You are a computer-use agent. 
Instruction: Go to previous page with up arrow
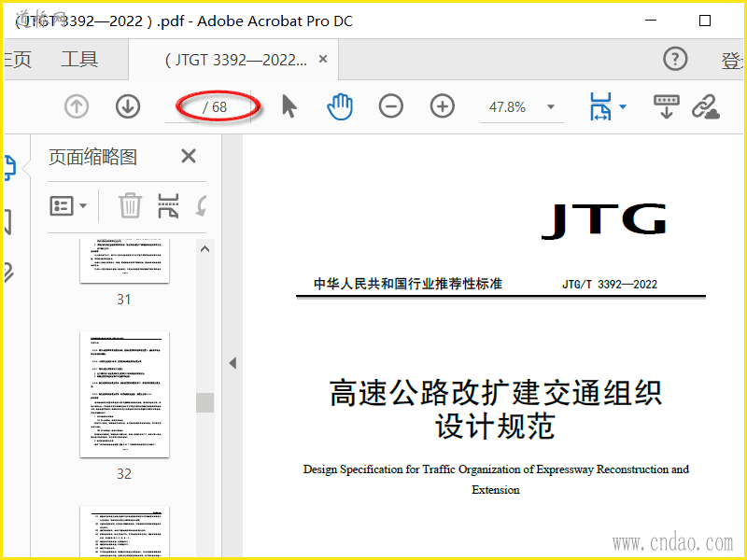click(x=77, y=106)
